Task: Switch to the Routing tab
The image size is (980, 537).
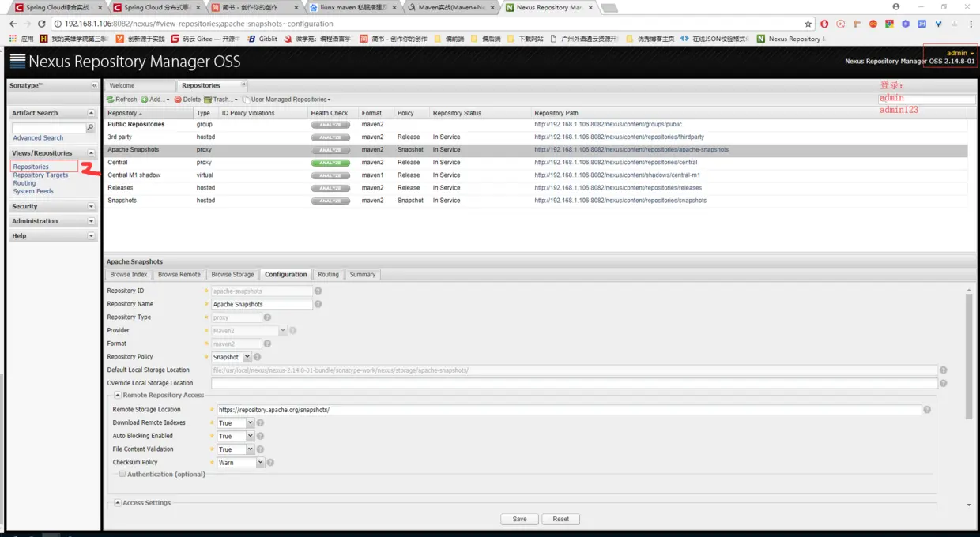Action: (x=328, y=275)
